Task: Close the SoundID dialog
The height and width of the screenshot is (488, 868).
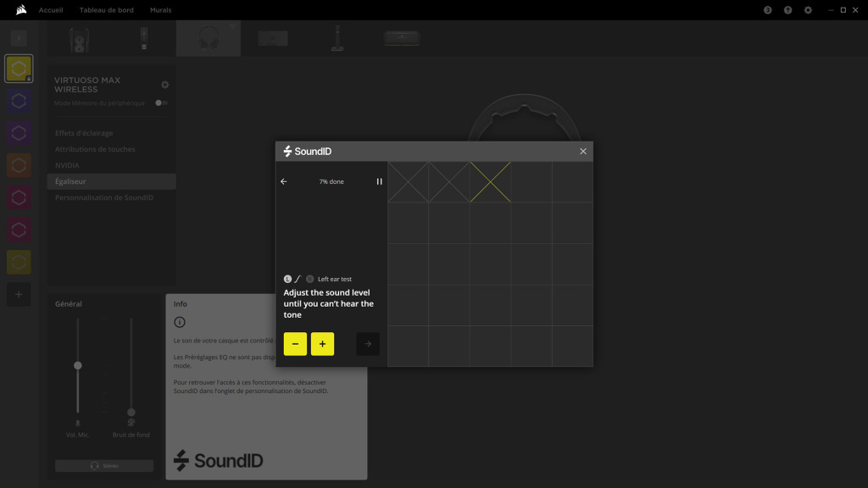Action: point(583,151)
